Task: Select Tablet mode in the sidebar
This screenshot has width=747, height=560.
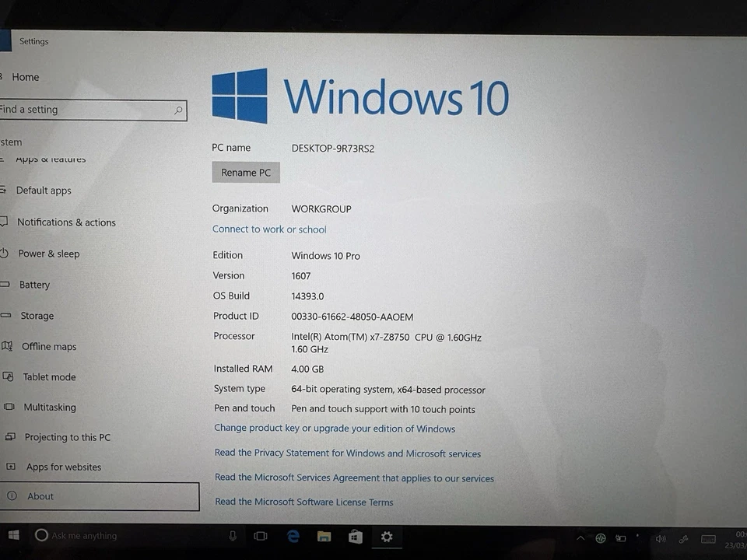Action: (x=49, y=376)
